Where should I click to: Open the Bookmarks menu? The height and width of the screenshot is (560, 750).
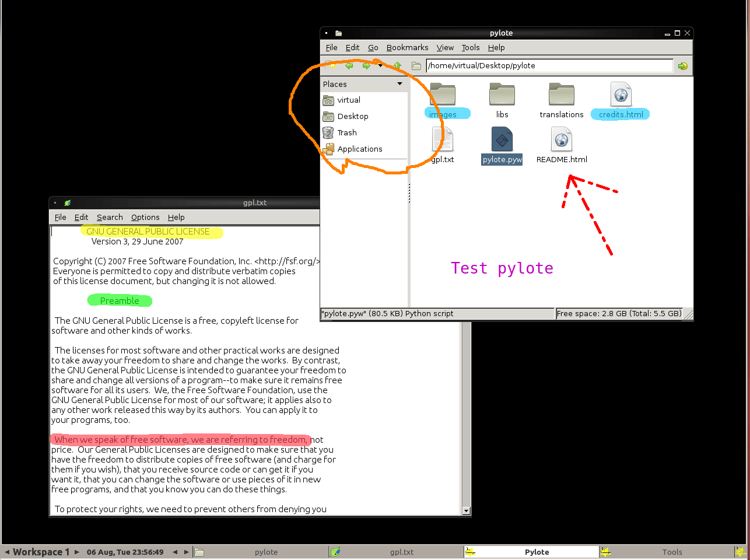point(407,47)
